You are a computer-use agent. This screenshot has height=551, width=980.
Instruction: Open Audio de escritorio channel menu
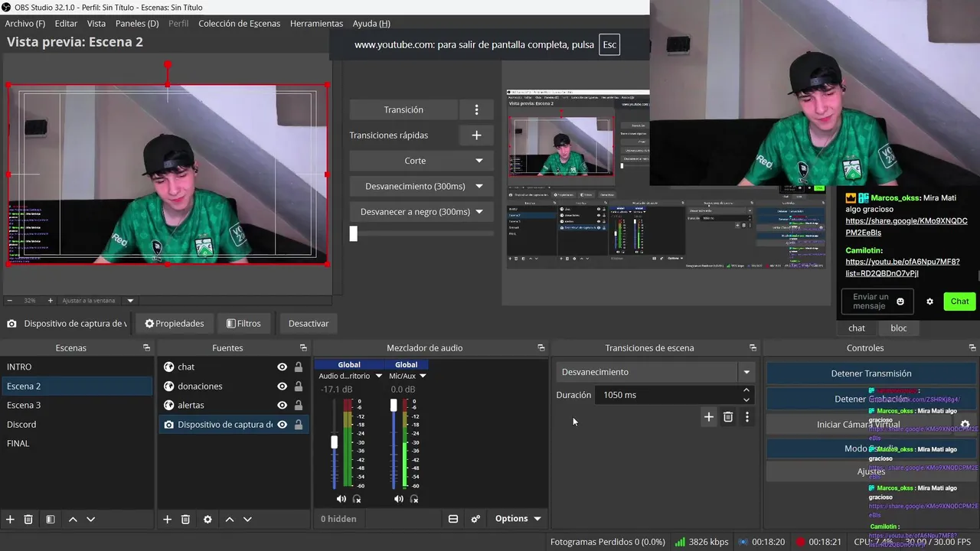coord(351,376)
